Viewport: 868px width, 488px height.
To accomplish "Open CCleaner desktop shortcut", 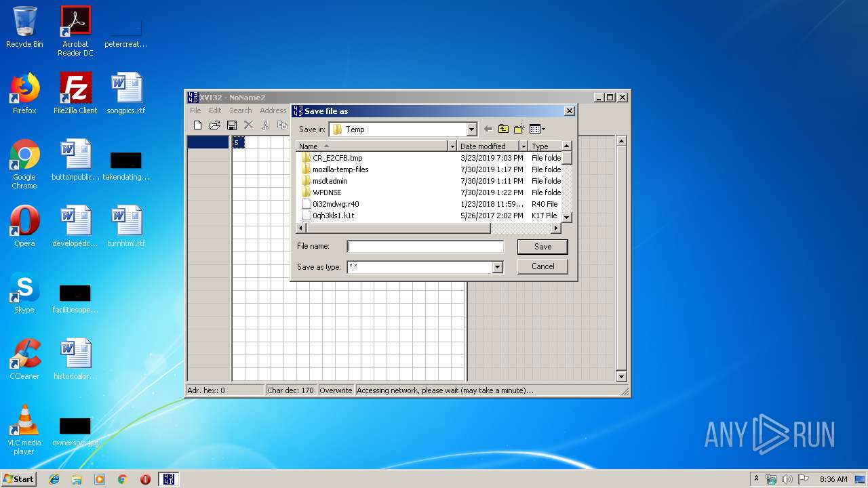I will [x=24, y=359].
